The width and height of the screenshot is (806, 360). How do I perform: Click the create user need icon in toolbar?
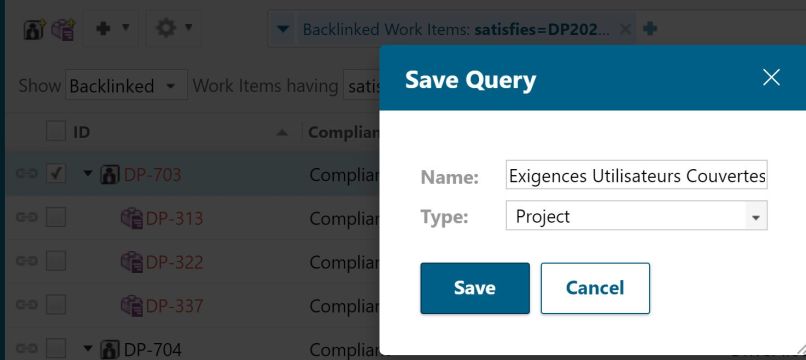pos(35,29)
